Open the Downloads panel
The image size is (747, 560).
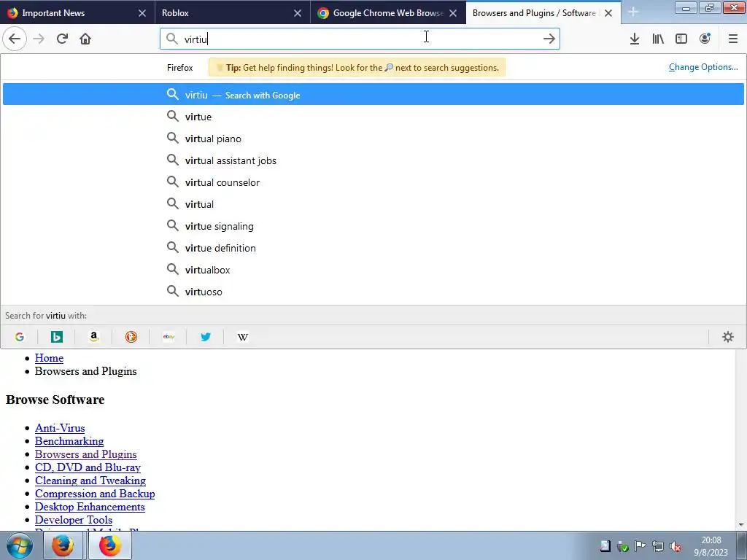tap(634, 39)
